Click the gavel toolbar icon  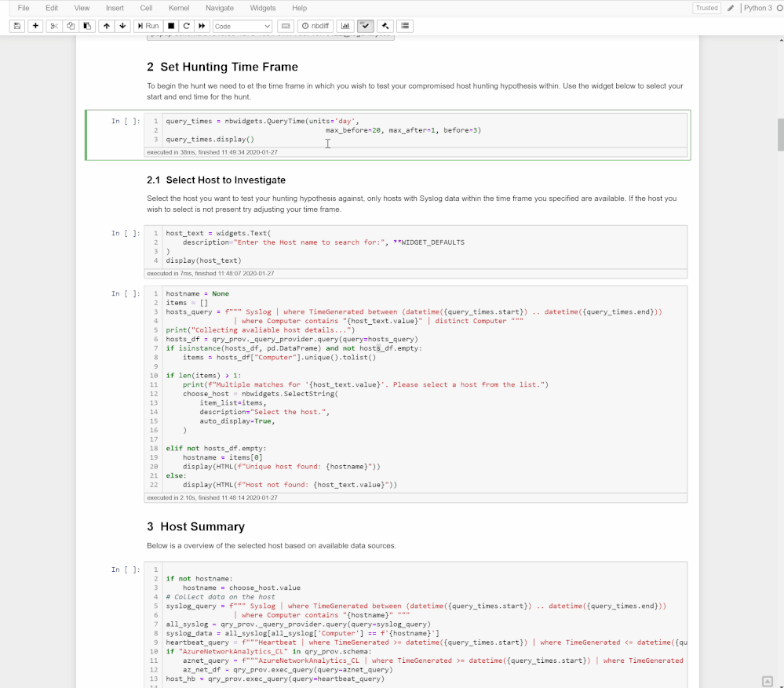click(x=385, y=26)
